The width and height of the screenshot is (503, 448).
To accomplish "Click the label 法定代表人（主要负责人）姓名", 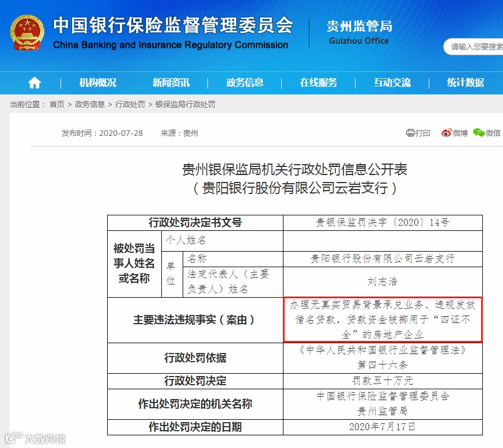I will pyautogui.click(x=228, y=282).
